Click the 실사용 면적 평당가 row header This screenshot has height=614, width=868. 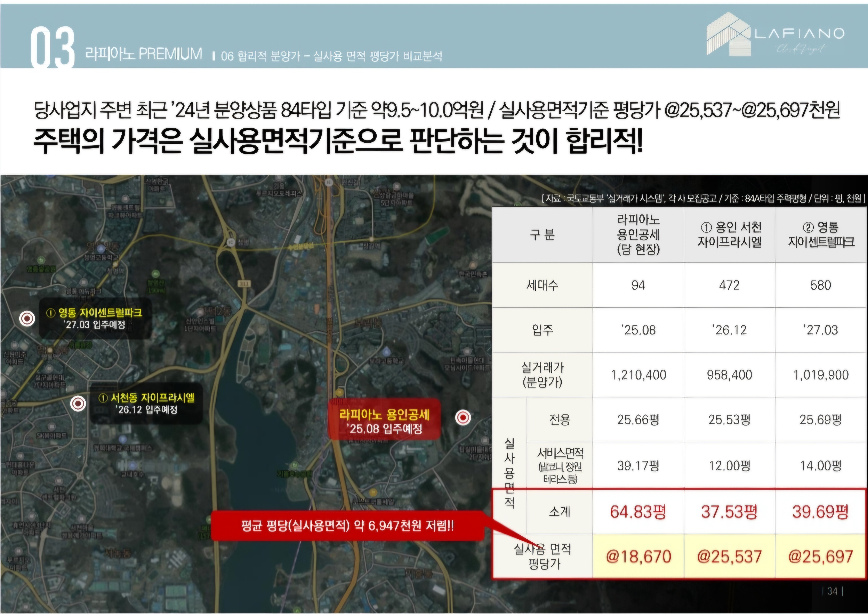(x=542, y=556)
